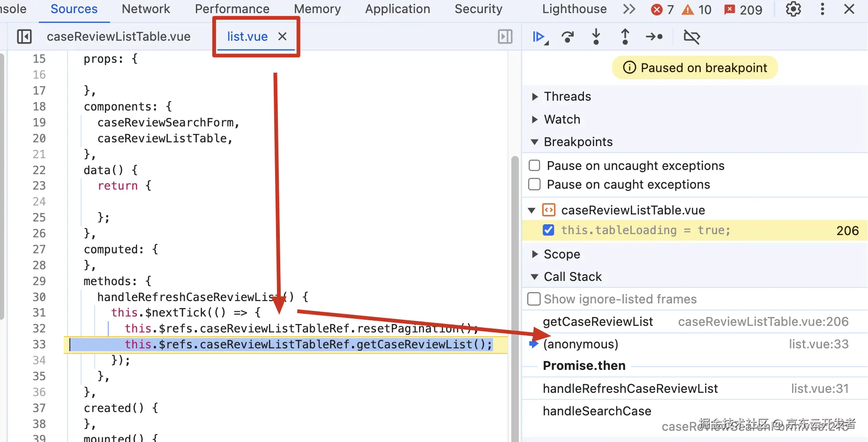Image resolution: width=868 pixels, height=442 pixels.
Task: Switch to the Network tab
Action: 146,9
